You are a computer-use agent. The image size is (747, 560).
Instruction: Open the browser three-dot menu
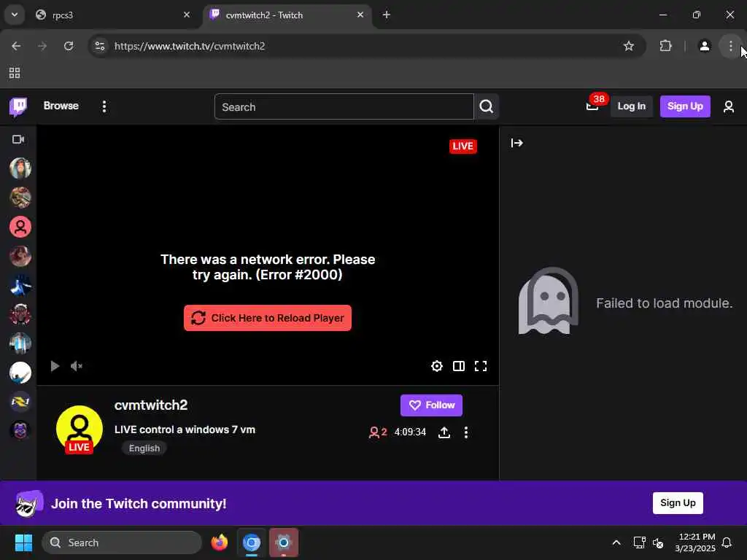[730, 46]
